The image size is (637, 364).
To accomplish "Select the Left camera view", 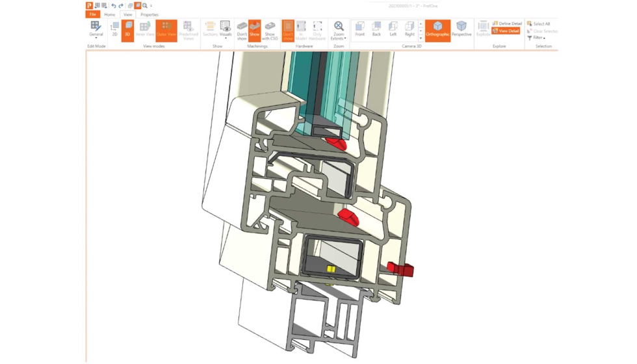I will [x=393, y=29].
